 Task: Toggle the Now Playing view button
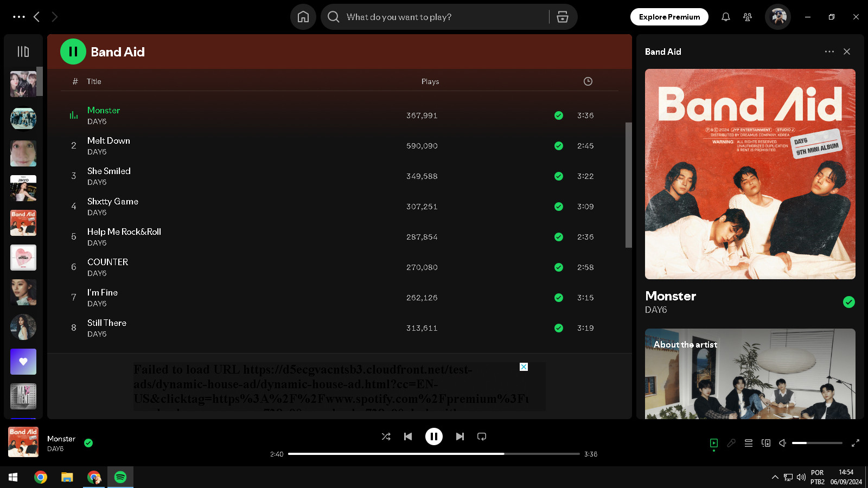(714, 443)
